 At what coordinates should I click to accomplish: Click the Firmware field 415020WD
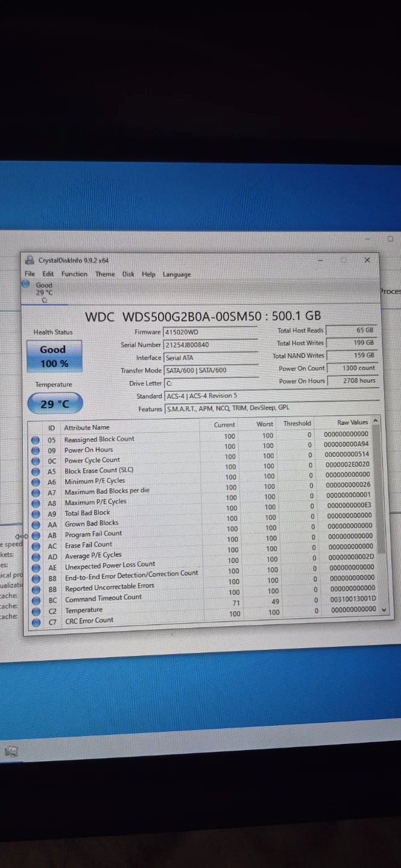210,332
